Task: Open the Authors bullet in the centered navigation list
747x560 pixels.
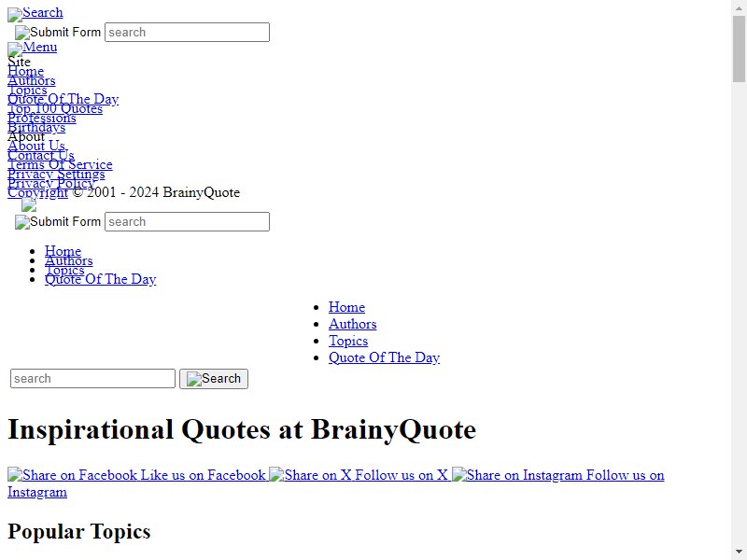Action: [353, 324]
